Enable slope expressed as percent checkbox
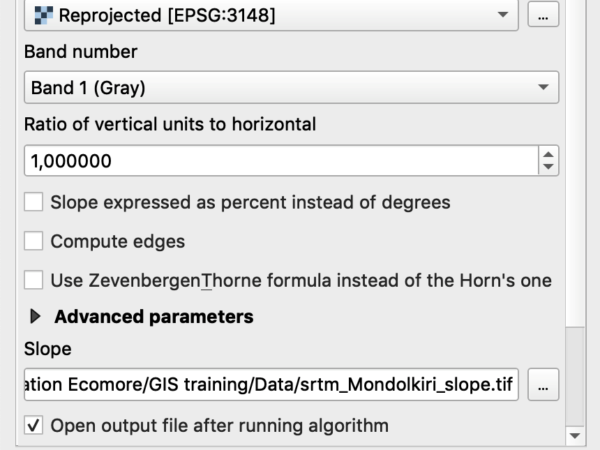The image size is (600, 450). point(34,202)
